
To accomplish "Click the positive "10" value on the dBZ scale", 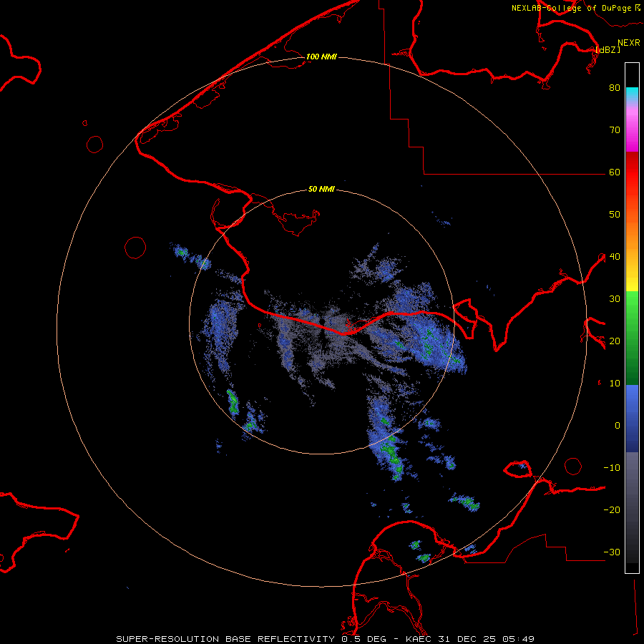I will point(615,384).
